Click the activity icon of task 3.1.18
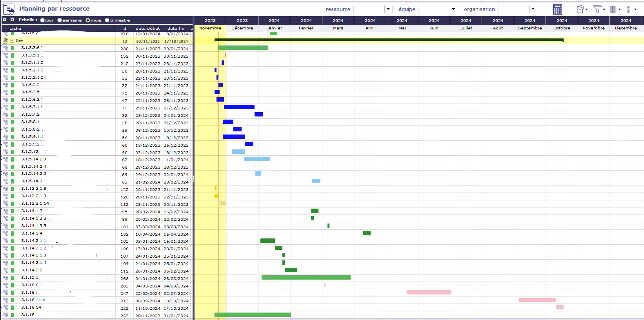 coord(5,315)
